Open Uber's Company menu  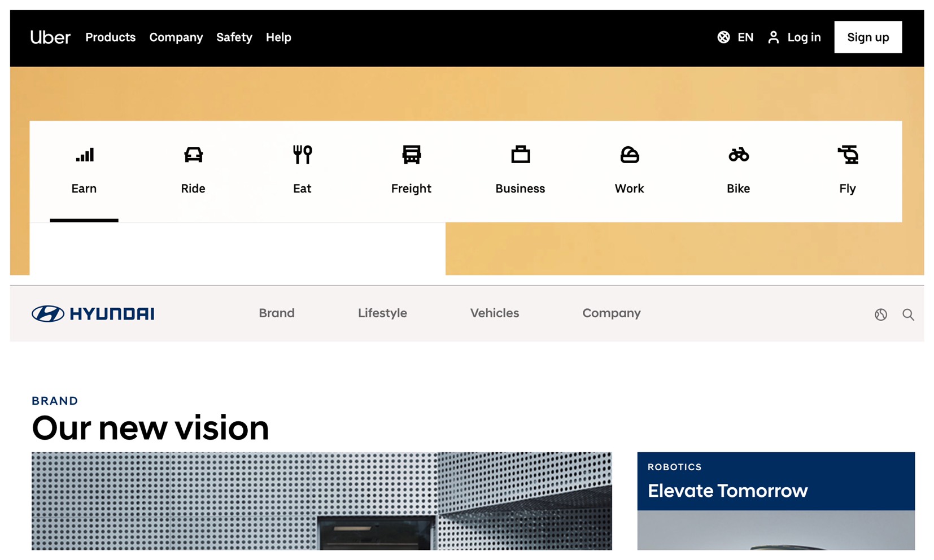click(x=176, y=37)
